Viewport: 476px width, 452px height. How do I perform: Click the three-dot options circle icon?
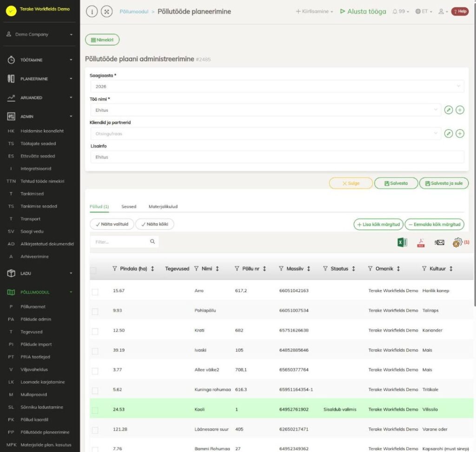(92, 12)
